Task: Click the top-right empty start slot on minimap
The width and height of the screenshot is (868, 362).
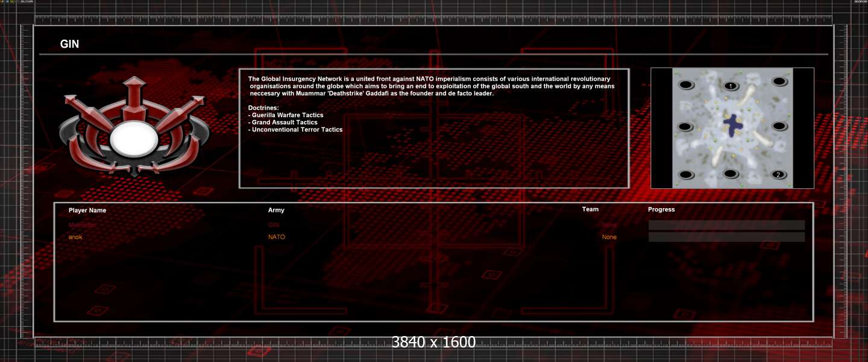Action: pyautogui.click(x=779, y=81)
